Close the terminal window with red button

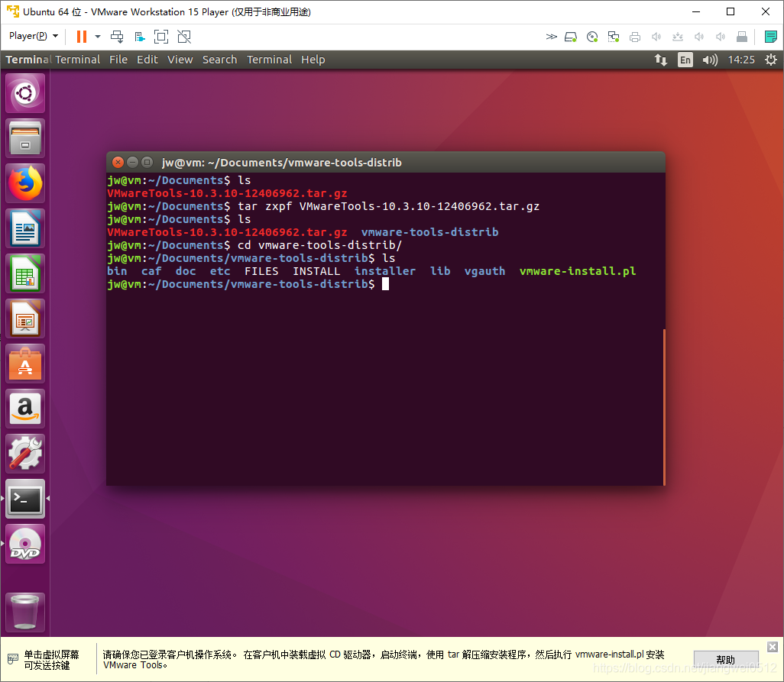click(118, 163)
